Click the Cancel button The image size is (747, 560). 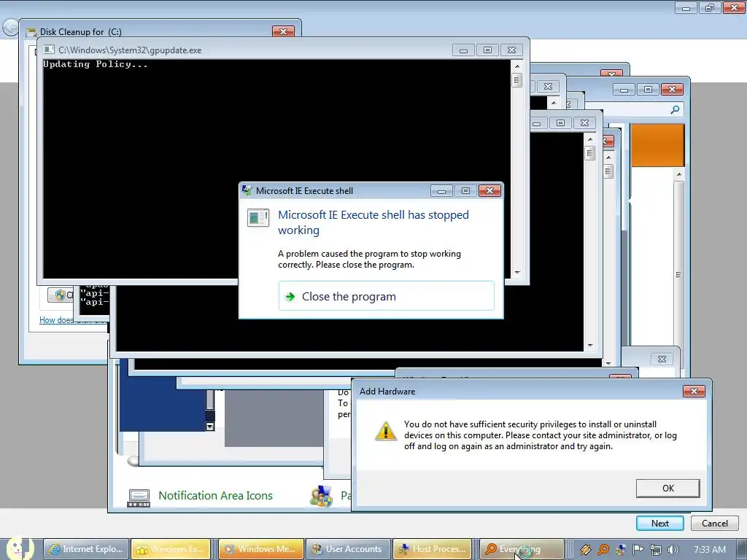(715, 523)
